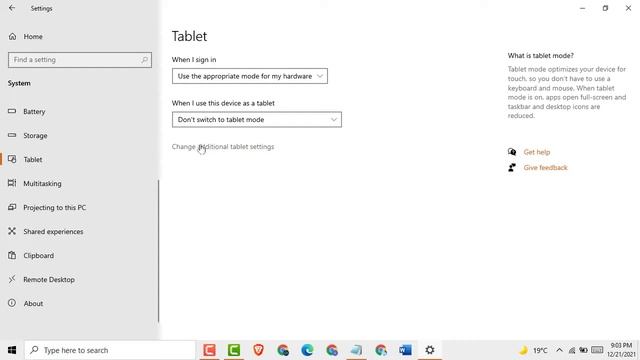Open the network status tray icon
Screen dimensions: 640x360
(x=572, y=350)
